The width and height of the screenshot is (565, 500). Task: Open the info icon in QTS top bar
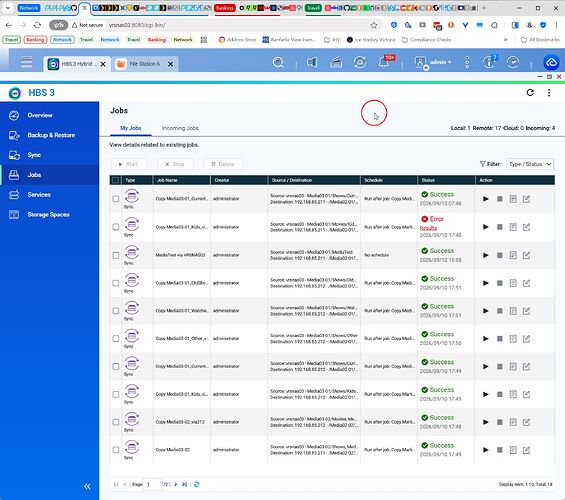[x=489, y=62]
